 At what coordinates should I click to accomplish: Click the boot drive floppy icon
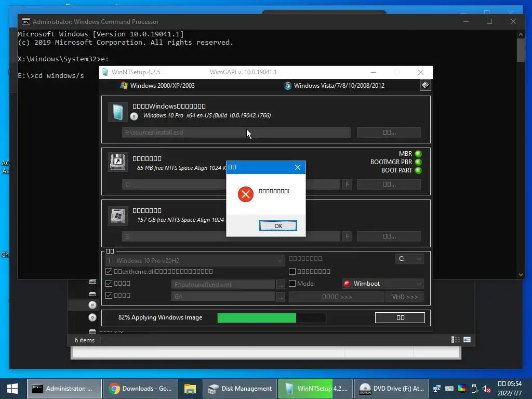tap(118, 162)
